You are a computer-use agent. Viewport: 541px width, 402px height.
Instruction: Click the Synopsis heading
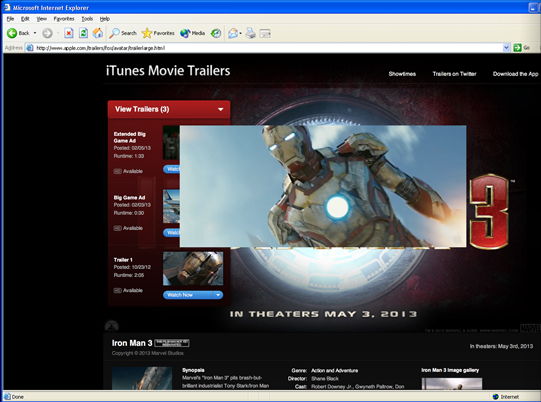[x=193, y=370]
